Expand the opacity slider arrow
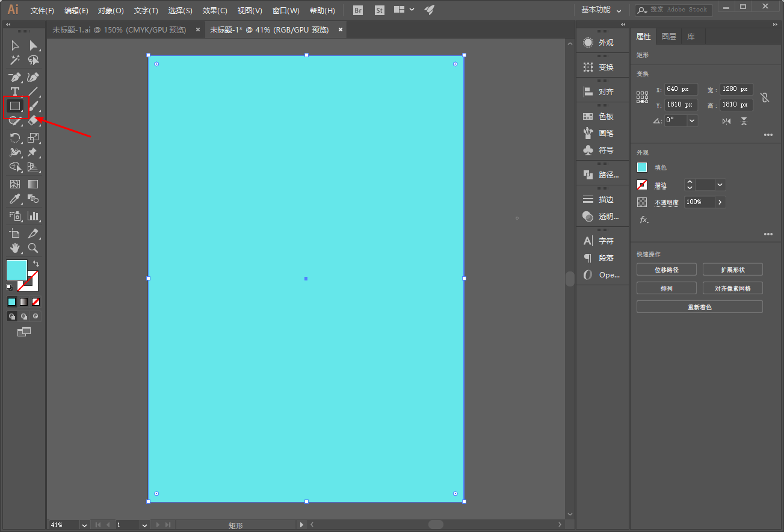Image resolution: width=784 pixels, height=532 pixels. 720,202
